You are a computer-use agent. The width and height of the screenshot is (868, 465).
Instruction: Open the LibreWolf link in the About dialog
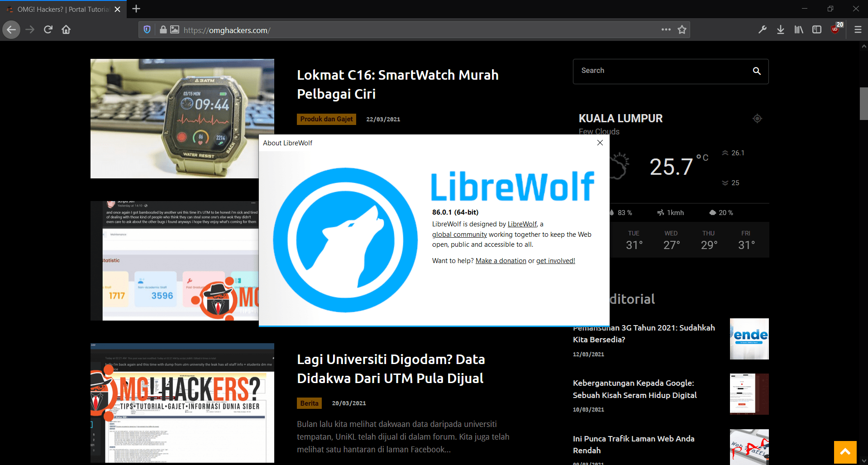pyautogui.click(x=522, y=224)
